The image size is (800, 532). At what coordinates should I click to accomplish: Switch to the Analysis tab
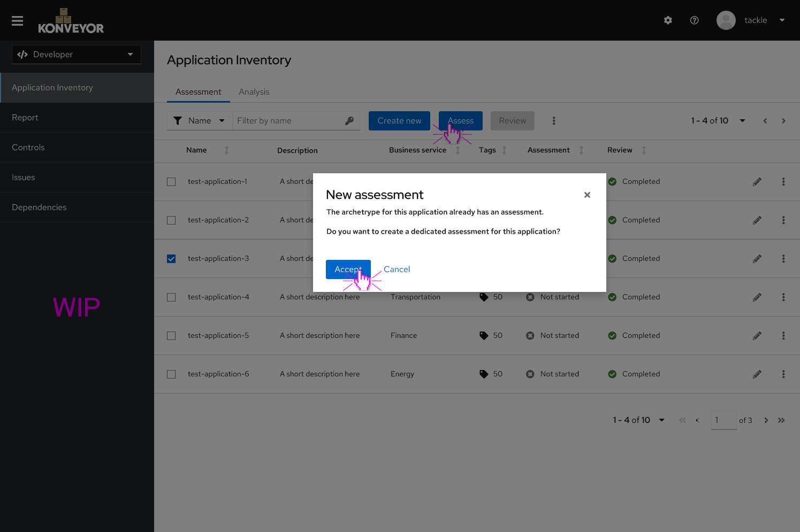click(x=254, y=91)
